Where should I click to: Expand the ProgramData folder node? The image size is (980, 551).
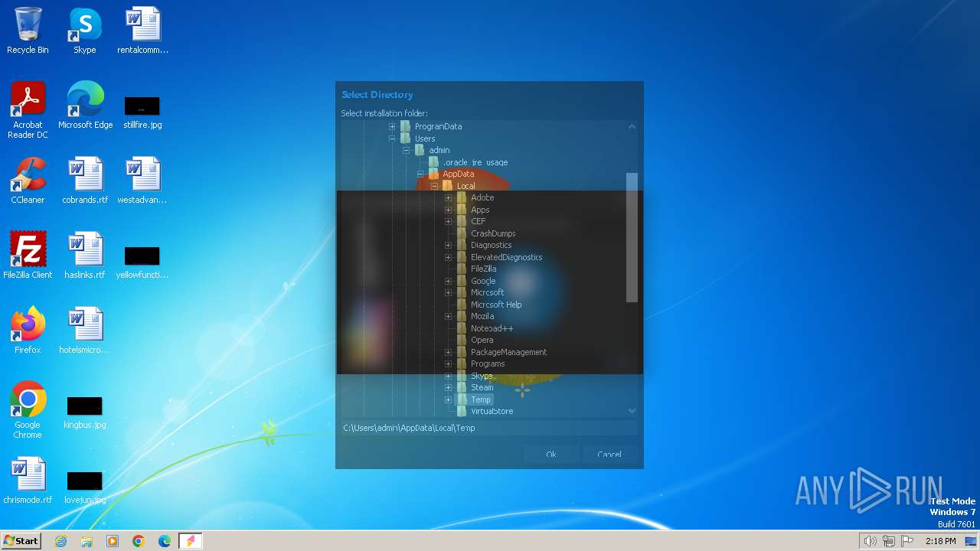click(x=392, y=126)
